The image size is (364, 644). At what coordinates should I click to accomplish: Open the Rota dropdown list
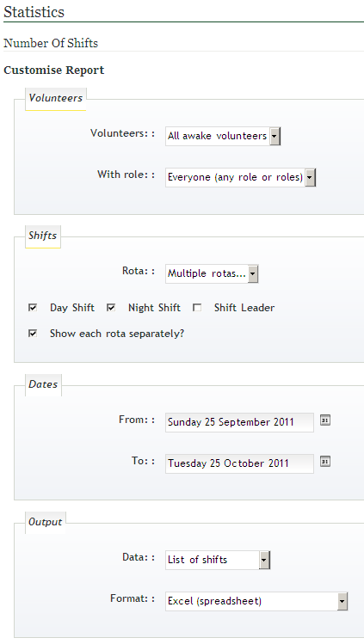click(x=212, y=273)
